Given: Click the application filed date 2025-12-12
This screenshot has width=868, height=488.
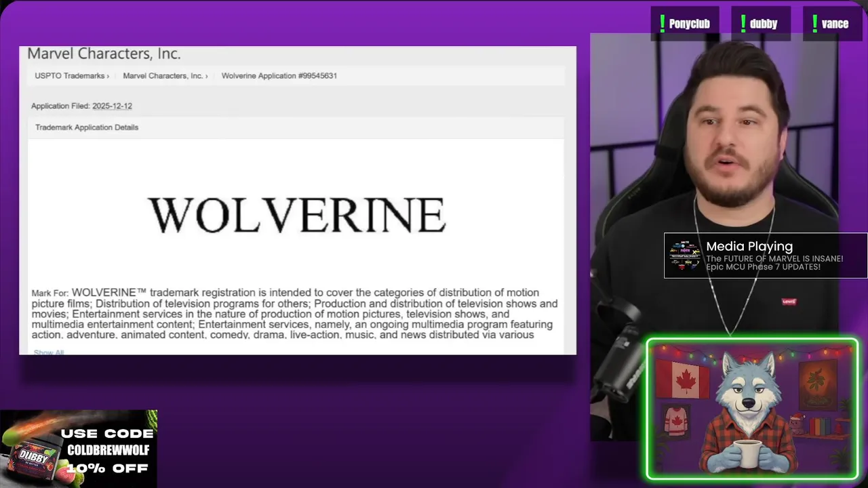Looking at the screenshot, I should [x=112, y=106].
